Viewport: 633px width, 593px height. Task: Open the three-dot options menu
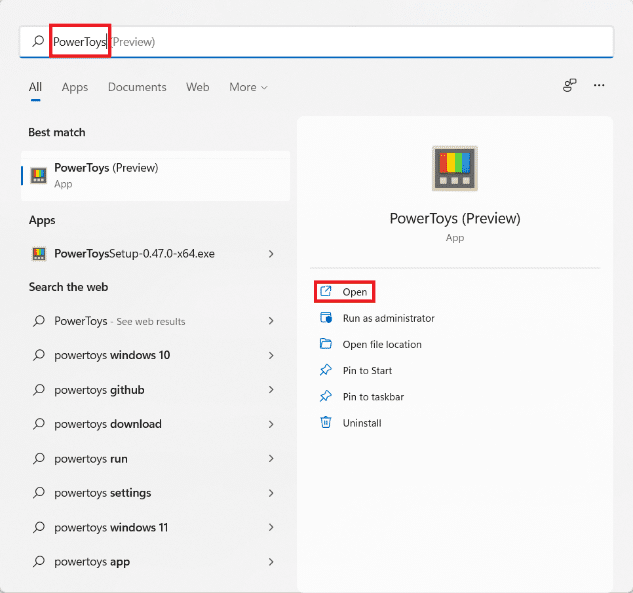(x=599, y=85)
